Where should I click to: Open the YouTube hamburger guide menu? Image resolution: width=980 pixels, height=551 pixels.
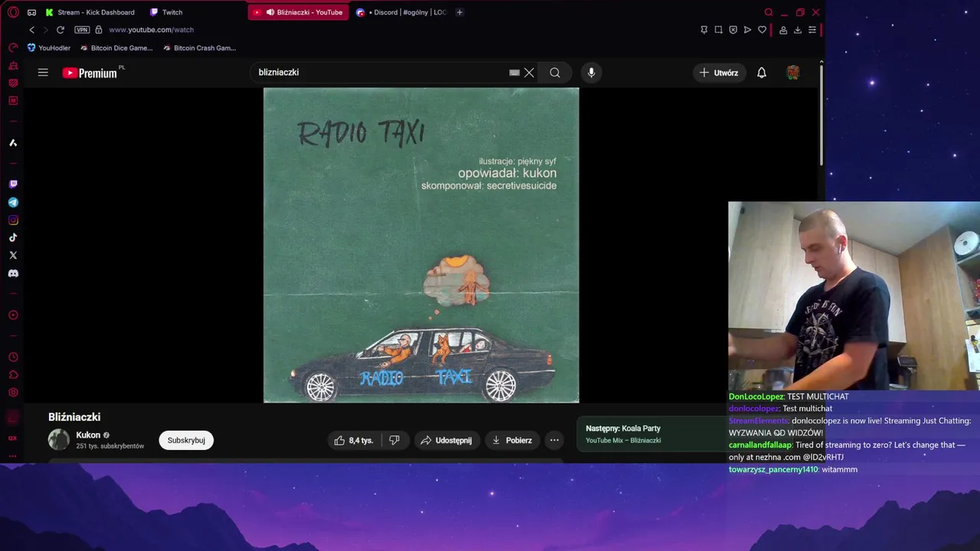[43, 73]
